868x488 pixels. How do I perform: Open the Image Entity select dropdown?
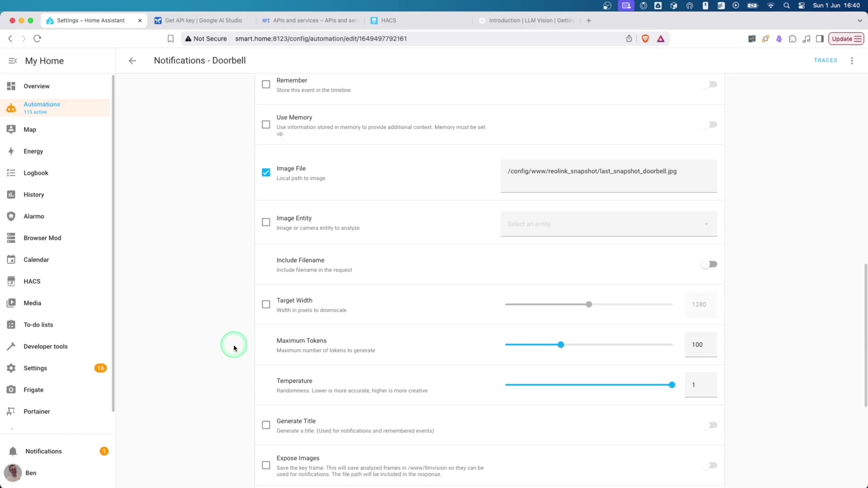tap(608, 224)
